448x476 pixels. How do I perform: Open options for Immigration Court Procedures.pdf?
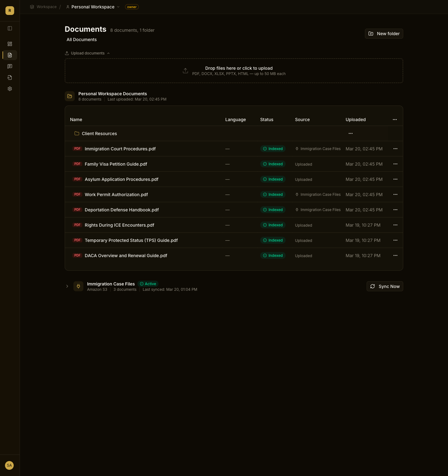click(x=395, y=149)
